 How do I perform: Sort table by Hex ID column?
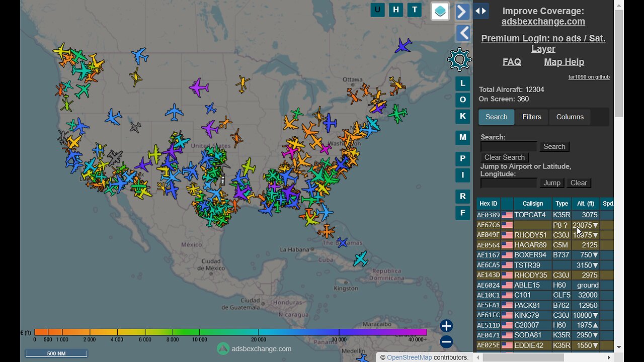488,204
